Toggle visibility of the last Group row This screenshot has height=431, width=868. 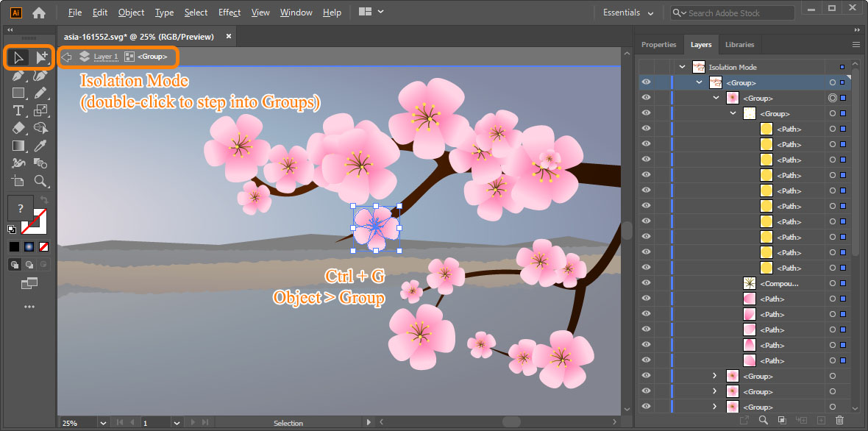[646, 407]
